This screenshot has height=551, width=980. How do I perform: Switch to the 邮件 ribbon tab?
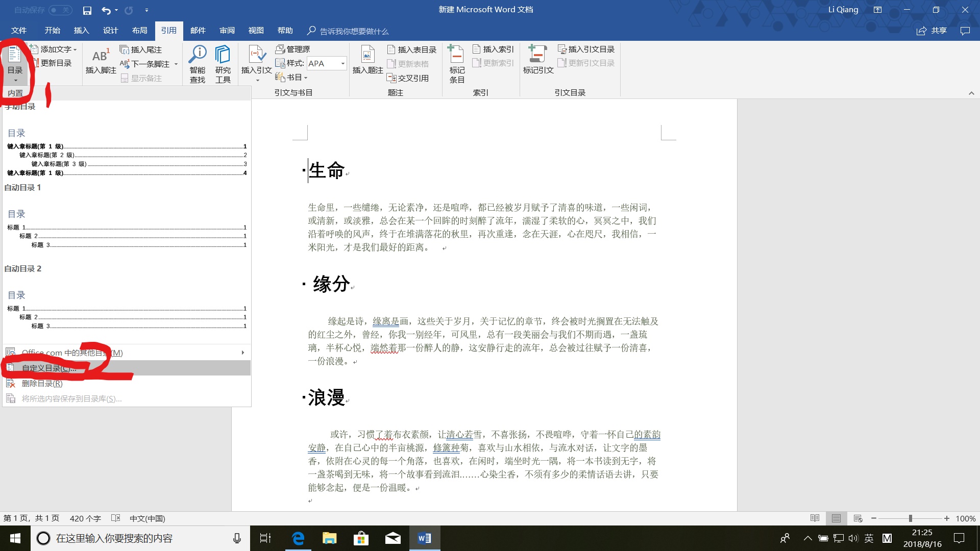198,31
